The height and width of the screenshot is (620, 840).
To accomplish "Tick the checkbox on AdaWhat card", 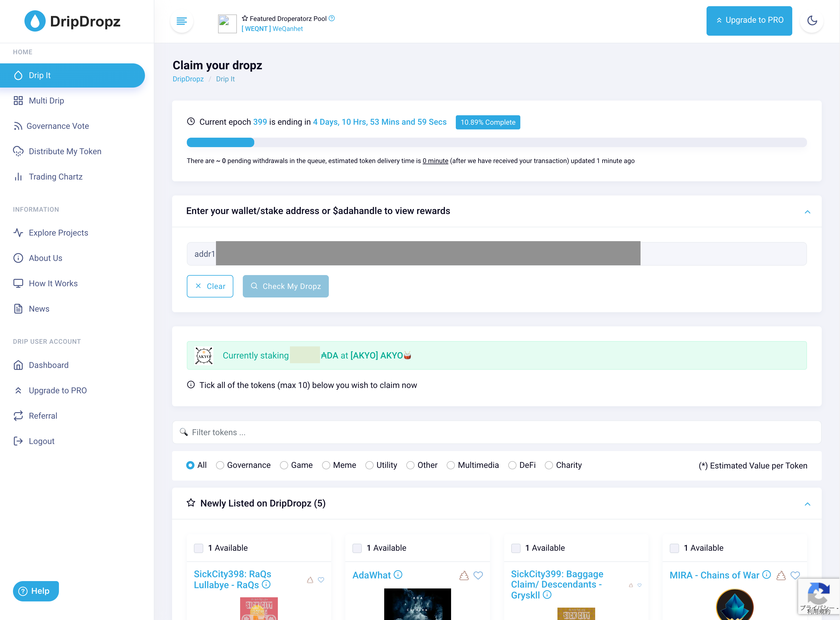I will coord(357,548).
